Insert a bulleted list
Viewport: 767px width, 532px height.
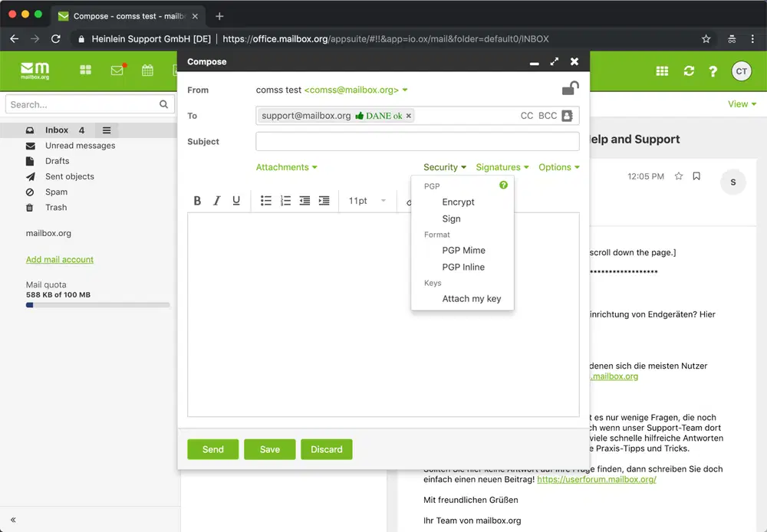pyautogui.click(x=265, y=201)
